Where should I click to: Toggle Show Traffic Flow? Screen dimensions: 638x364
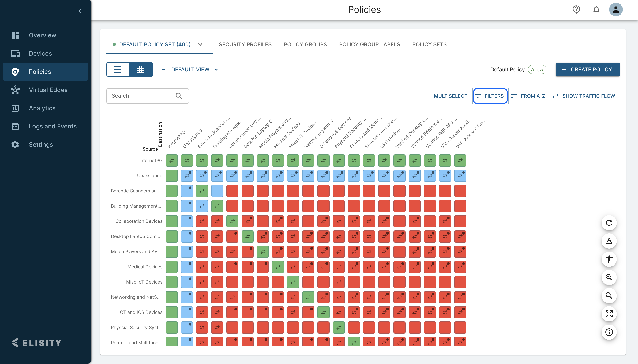pos(584,96)
